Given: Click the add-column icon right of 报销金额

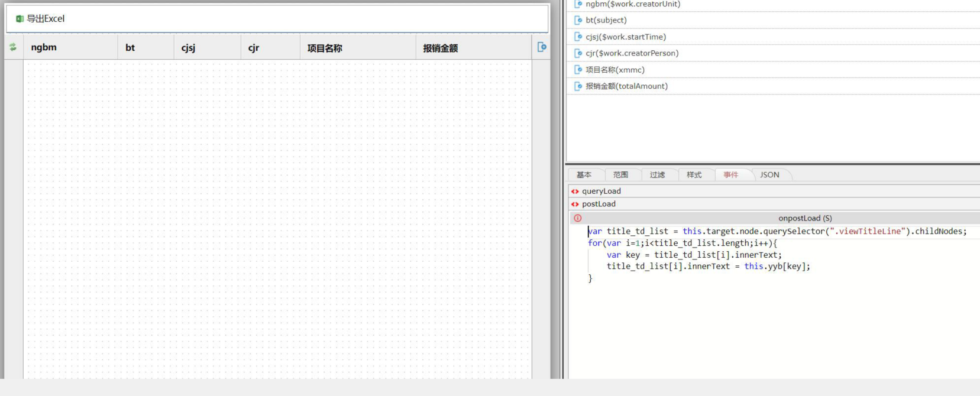Looking at the screenshot, I should 541,47.
